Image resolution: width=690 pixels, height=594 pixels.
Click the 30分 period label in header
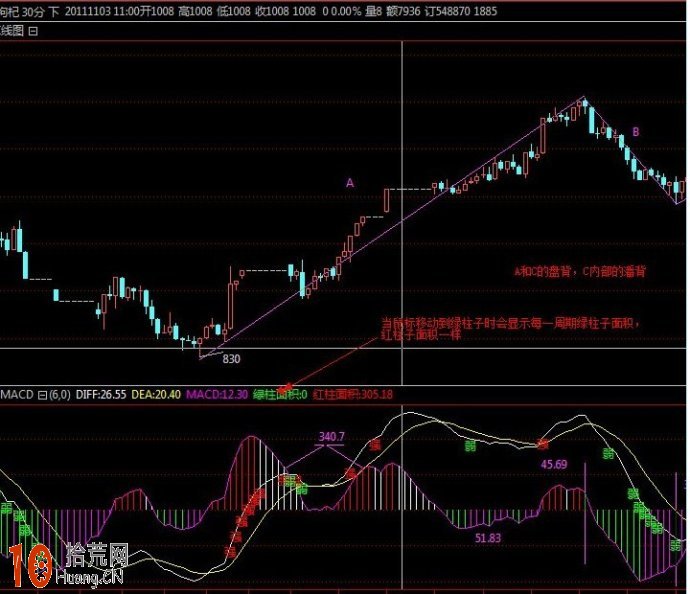pos(30,12)
